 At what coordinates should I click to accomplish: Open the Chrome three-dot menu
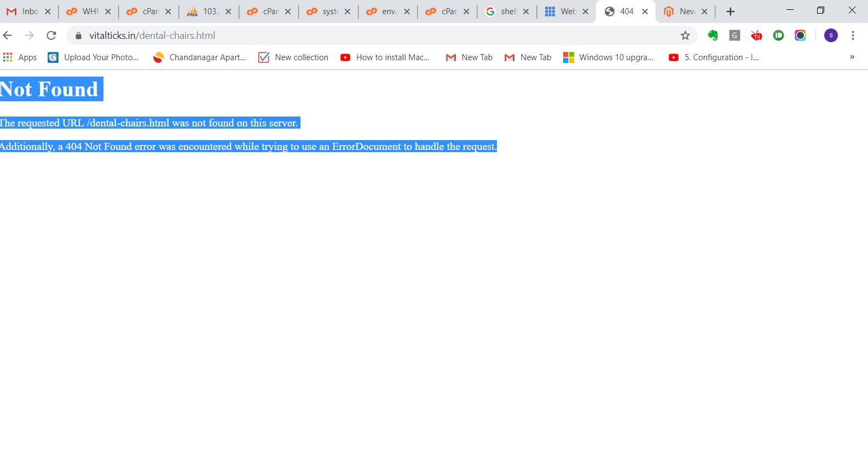pos(853,36)
